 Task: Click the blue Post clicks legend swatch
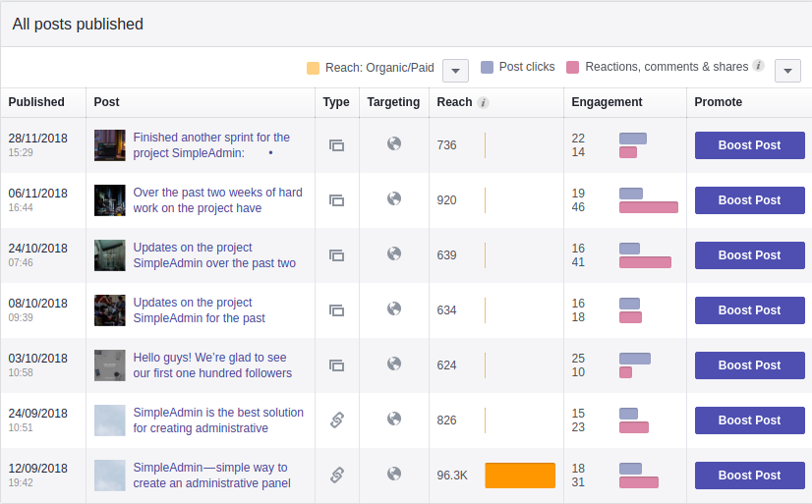(487, 68)
